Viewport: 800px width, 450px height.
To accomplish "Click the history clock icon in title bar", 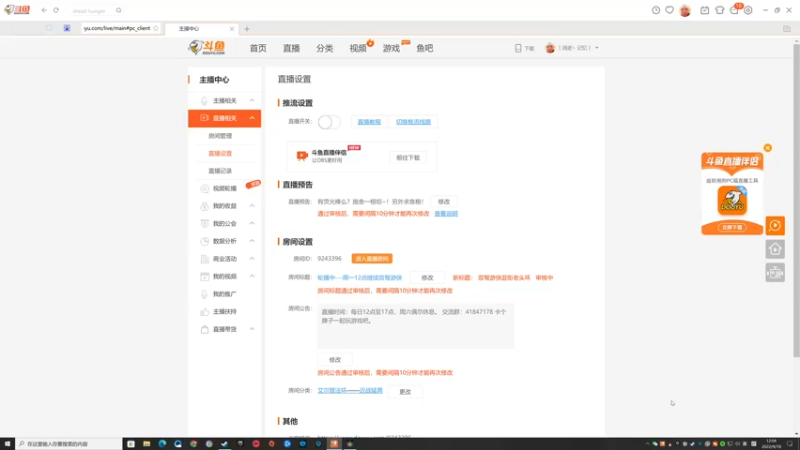I will point(656,10).
